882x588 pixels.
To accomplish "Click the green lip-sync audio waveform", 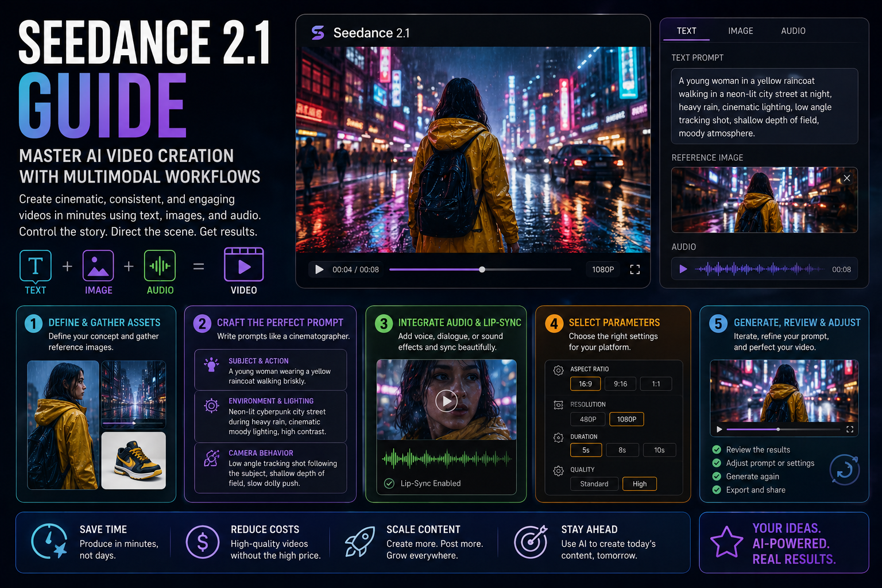I will 446,458.
